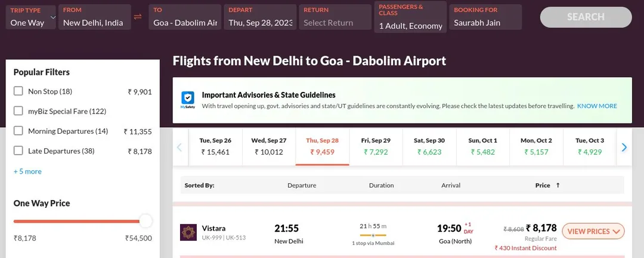Expand Vistara flight View Prices
The image size is (644, 258).
593,231
